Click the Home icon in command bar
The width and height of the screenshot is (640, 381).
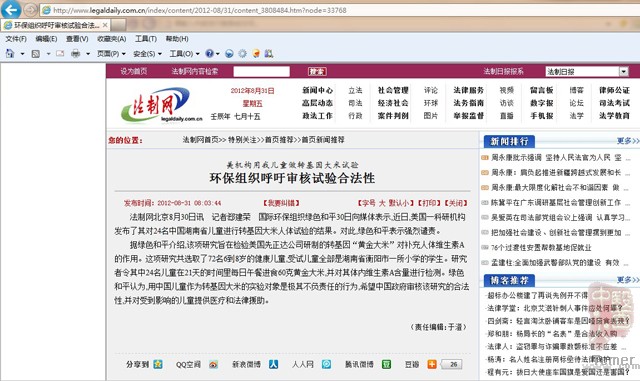[x=10, y=53]
